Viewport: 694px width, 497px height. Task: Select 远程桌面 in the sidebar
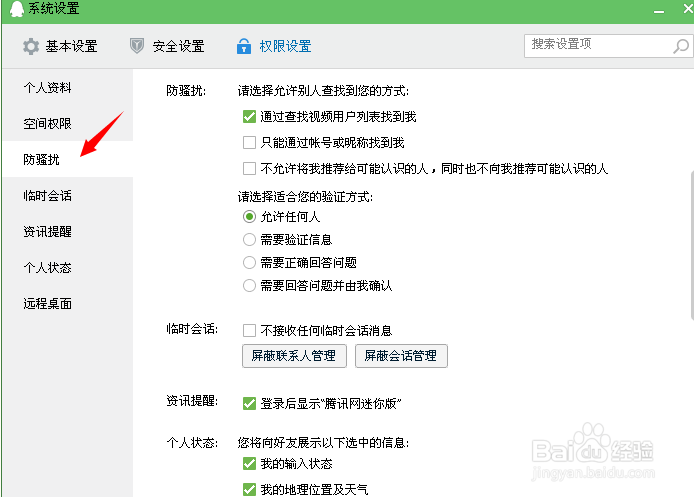click(68, 304)
